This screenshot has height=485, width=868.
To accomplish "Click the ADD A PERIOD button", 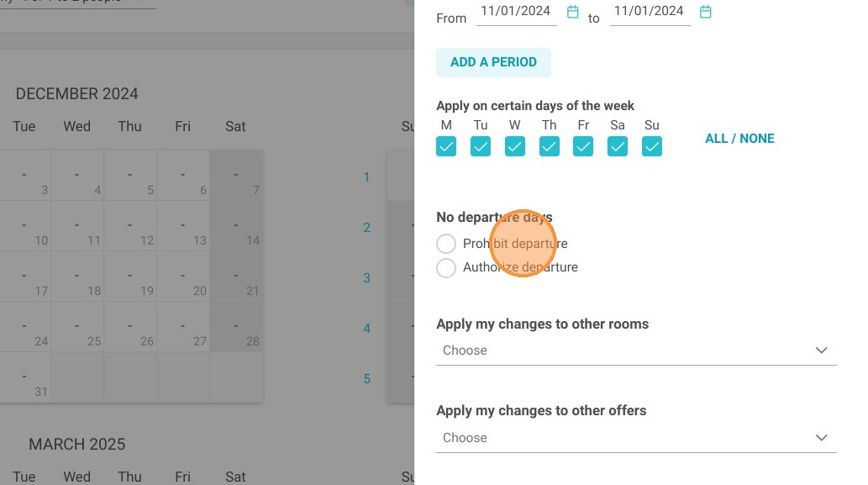I will (493, 62).
